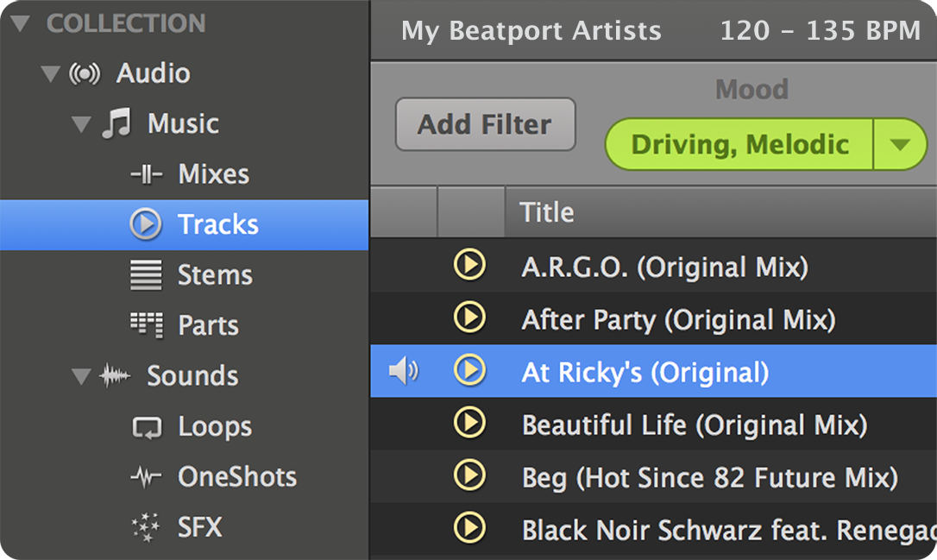Viewport: 937px width, 560px height.
Task: Click the speaker icon on At Ricky's
Action: [x=404, y=370]
